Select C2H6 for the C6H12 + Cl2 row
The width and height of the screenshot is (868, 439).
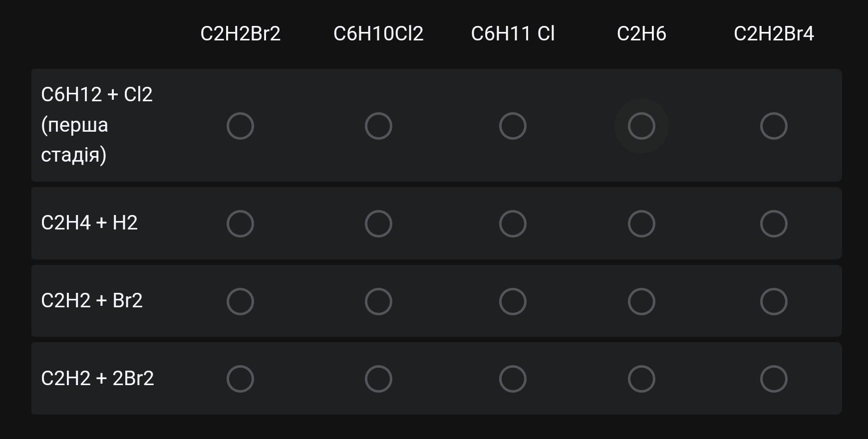tap(641, 126)
